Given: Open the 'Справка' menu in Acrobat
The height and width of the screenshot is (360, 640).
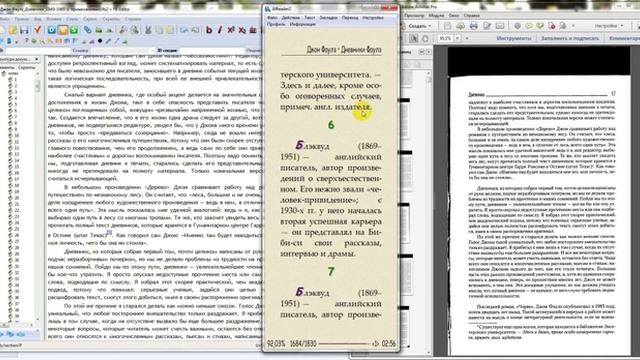Looking at the screenshot, I should point(472,16).
